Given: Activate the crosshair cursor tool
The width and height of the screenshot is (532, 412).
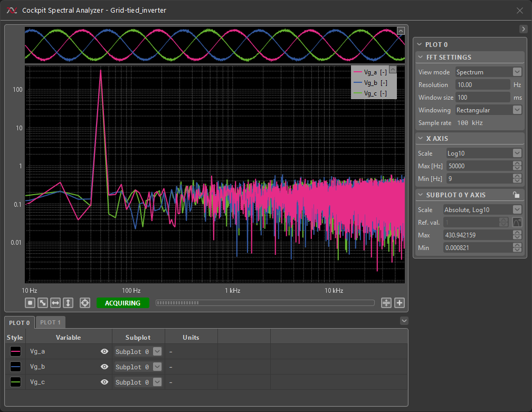Looking at the screenshot, I should (84, 303).
